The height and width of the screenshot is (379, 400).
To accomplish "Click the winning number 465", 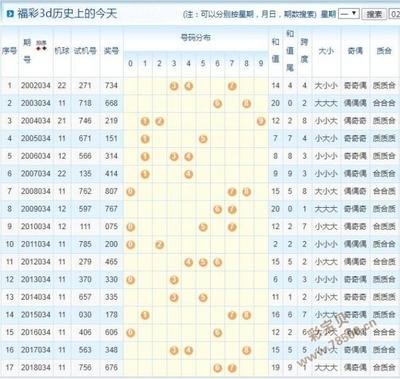I will (111, 262).
